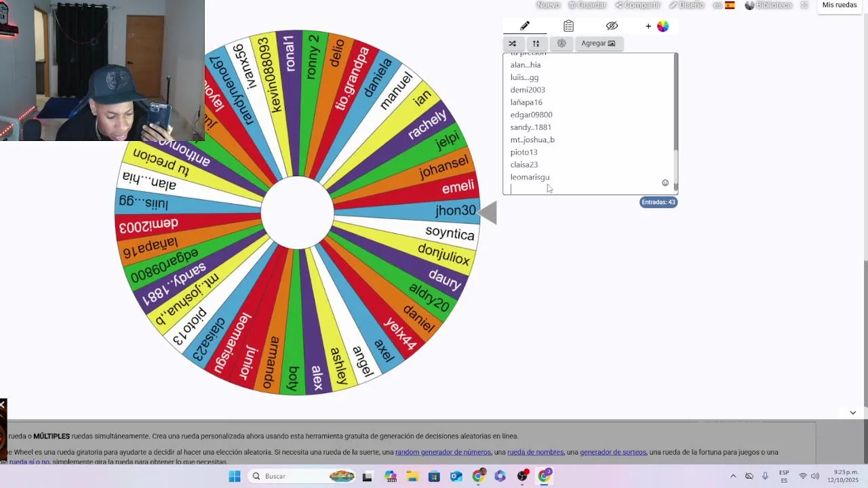The width and height of the screenshot is (868, 488).
Task: Click the webcam overlay thumbnail
Action: 102,70
